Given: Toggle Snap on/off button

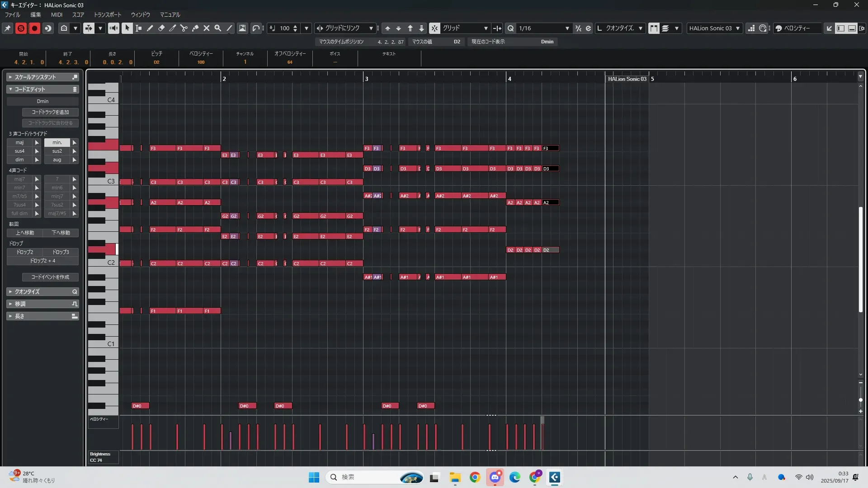Looking at the screenshot, I should pos(434,28).
